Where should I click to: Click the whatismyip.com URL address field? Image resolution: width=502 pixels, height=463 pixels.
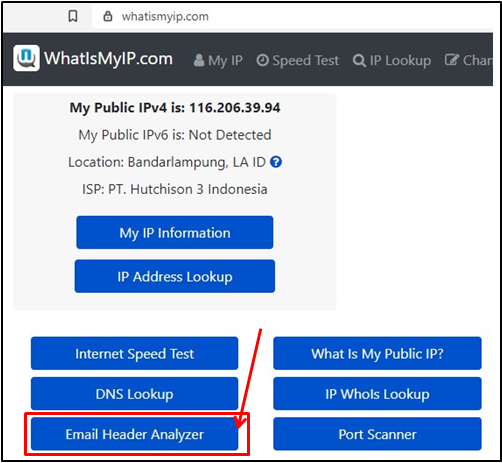tap(293, 16)
